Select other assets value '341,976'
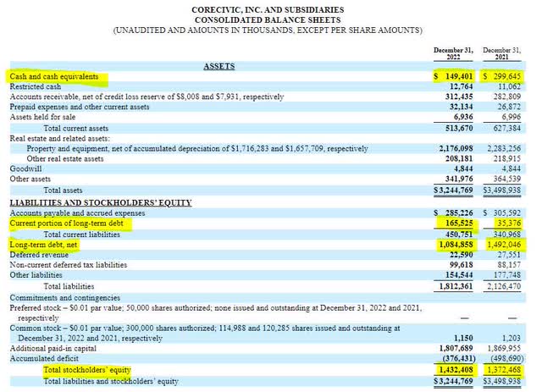 click(x=459, y=179)
